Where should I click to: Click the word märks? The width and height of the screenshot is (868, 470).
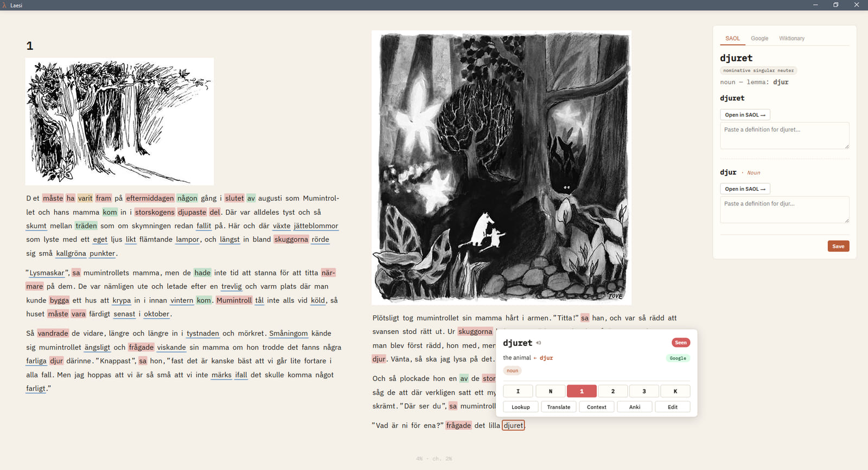click(x=221, y=375)
